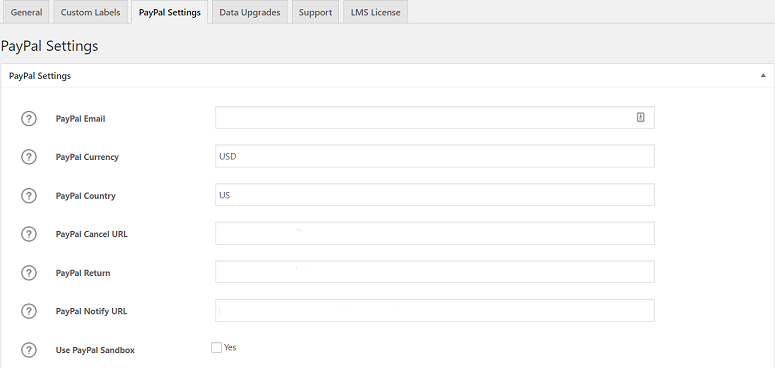Open help for PayPal Cancel URL
The width and height of the screenshot is (775, 368).
[x=29, y=234]
